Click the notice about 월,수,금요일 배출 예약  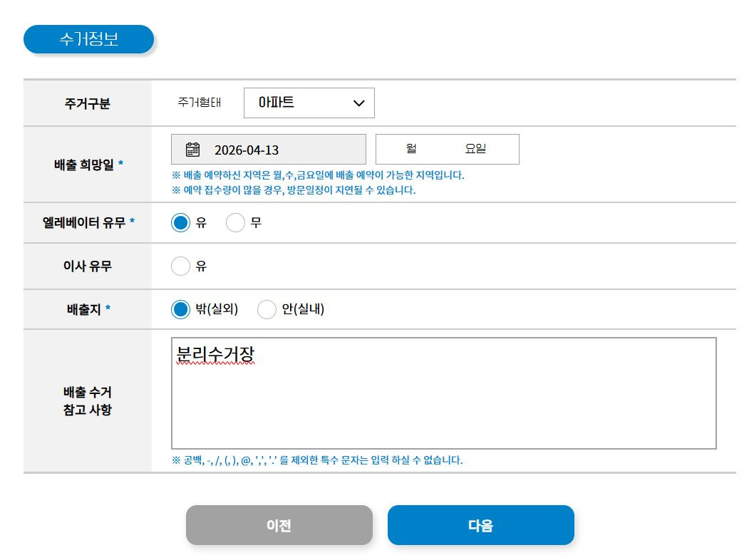(x=318, y=175)
